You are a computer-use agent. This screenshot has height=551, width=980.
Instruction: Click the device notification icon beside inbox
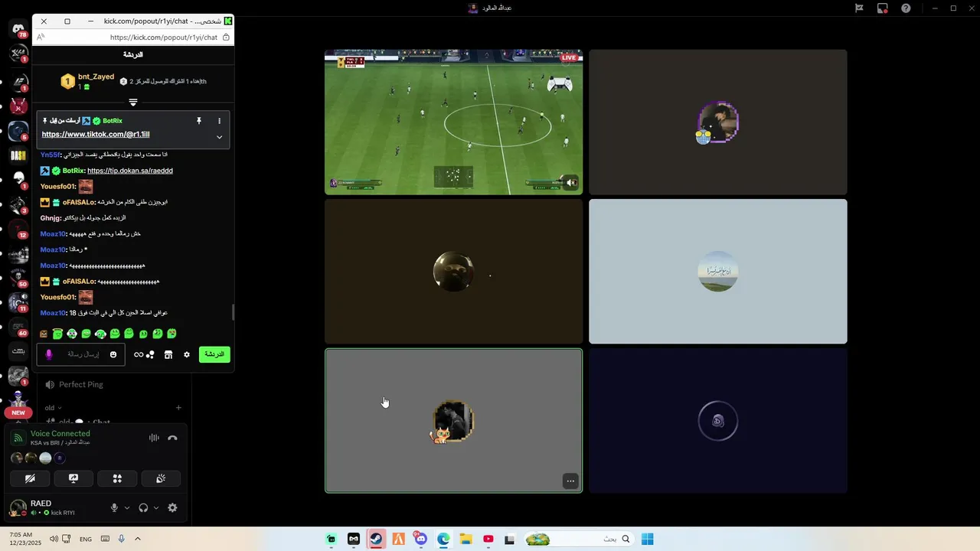pyautogui.click(x=882, y=8)
